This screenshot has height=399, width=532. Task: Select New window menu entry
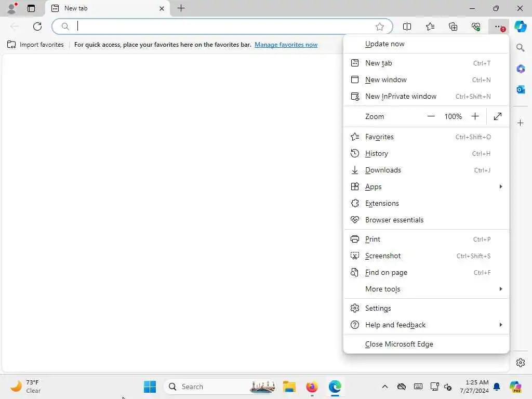pyautogui.click(x=426, y=79)
